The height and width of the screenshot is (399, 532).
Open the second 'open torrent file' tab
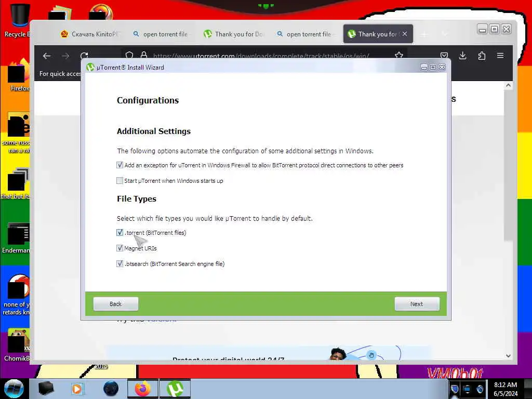[x=304, y=34]
